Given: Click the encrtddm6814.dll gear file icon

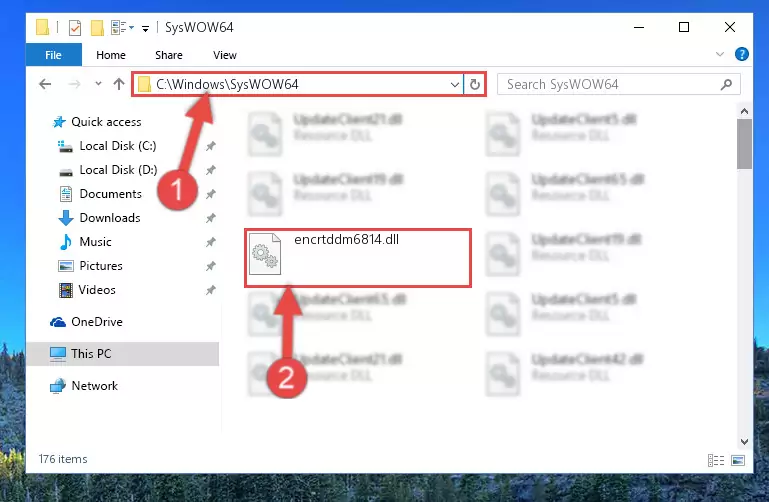Looking at the screenshot, I should pos(265,254).
